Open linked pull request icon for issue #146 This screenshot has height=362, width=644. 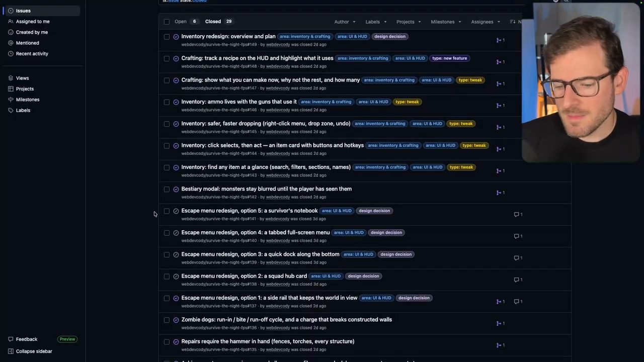pos(501,106)
